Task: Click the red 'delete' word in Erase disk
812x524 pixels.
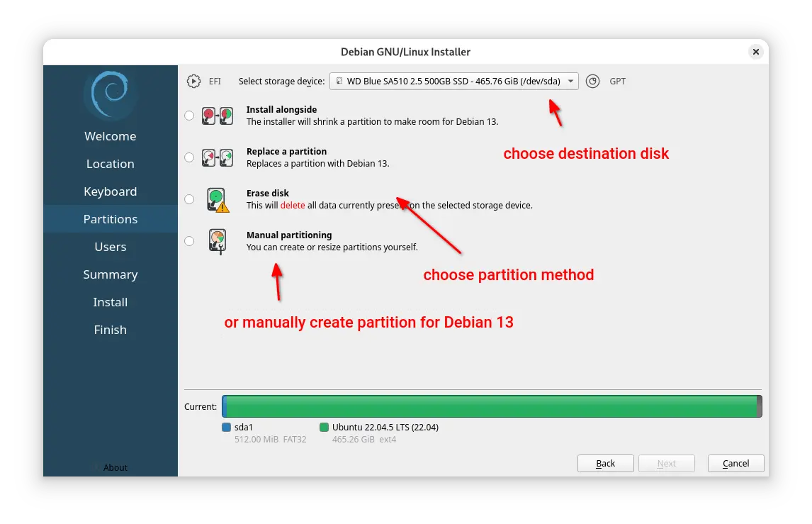Action: (x=293, y=205)
